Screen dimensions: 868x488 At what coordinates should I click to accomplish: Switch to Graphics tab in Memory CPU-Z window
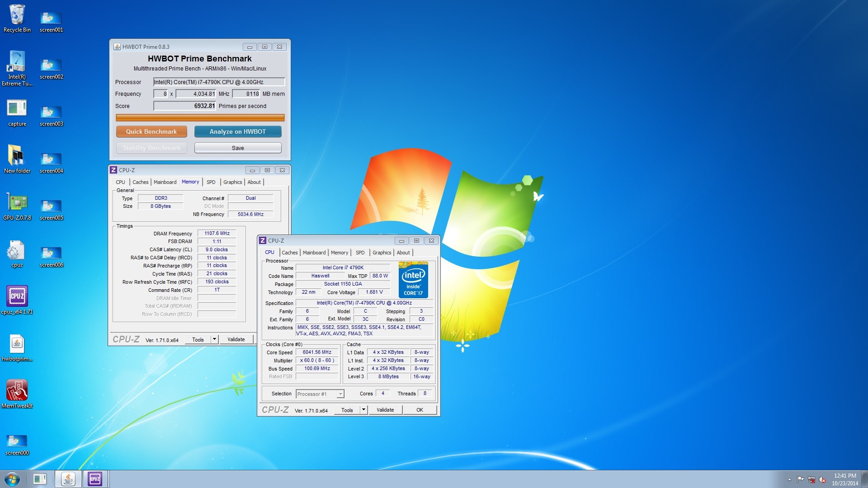click(232, 182)
